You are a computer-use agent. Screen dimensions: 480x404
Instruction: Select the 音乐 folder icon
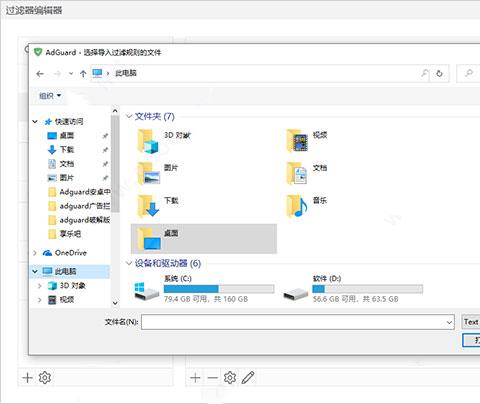pyautogui.click(x=297, y=206)
